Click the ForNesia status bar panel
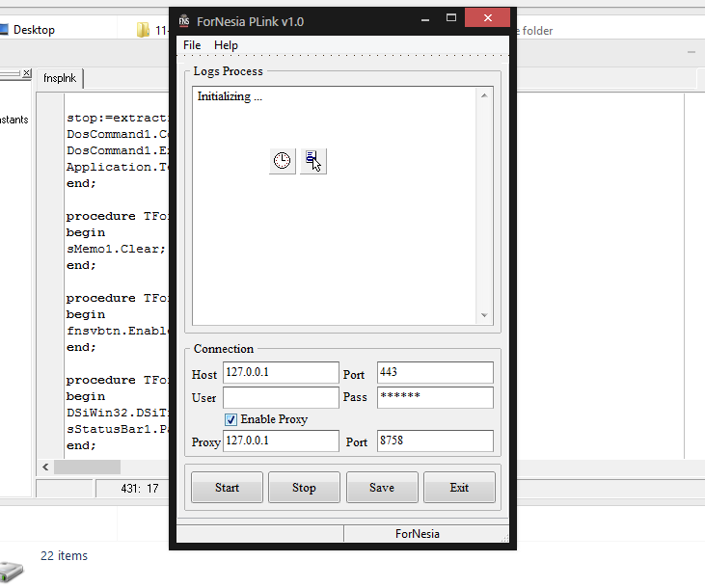 (426, 534)
